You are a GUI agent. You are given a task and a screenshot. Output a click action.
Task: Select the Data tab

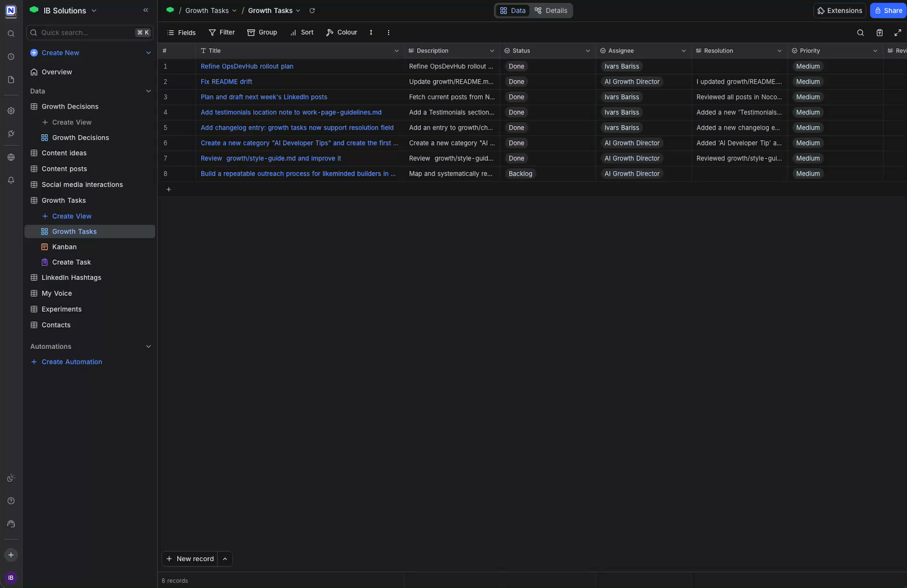pos(512,10)
